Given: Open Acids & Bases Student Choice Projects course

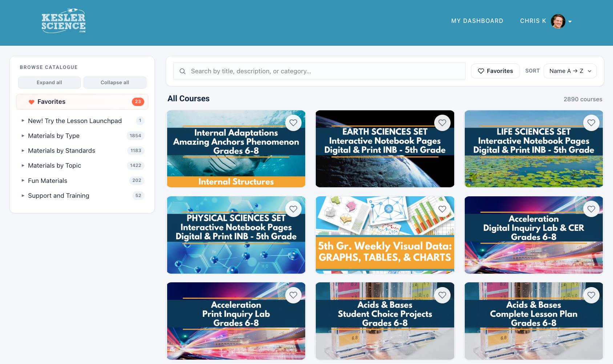Looking at the screenshot, I should click(x=385, y=321).
